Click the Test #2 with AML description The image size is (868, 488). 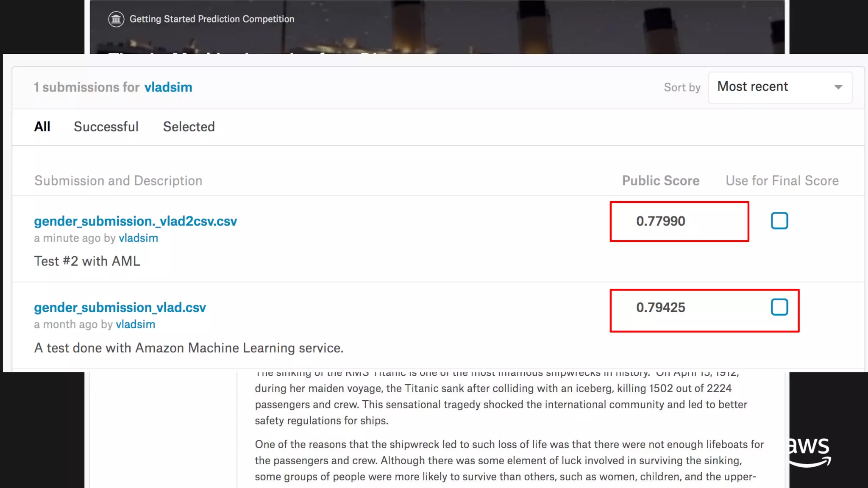(x=87, y=261)
